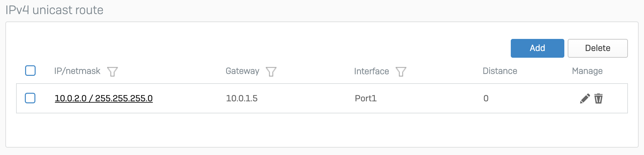Click the Delete button above the table

(597, 48)
